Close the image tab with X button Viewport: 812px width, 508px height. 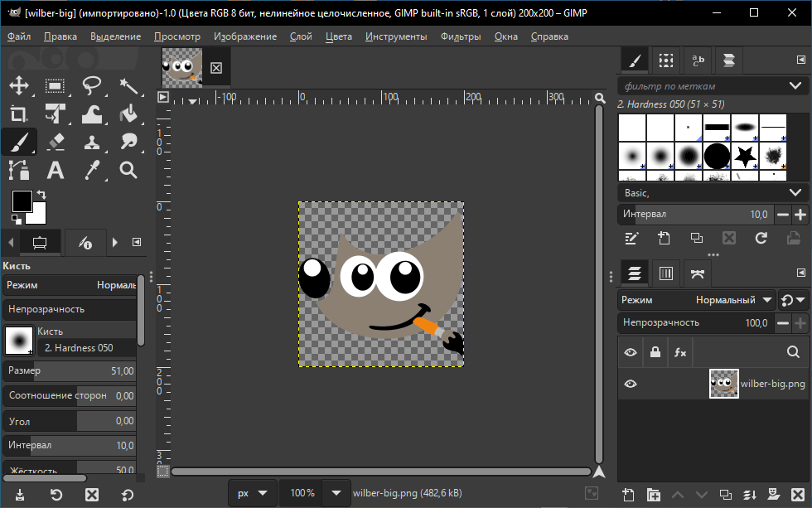point(216,68)
